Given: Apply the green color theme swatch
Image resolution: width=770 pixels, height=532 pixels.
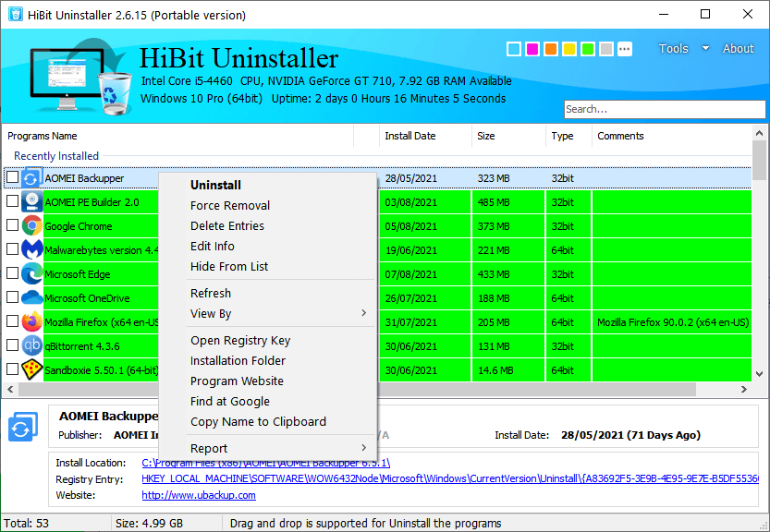Looking at the screenshot, I should click(588, 49).
